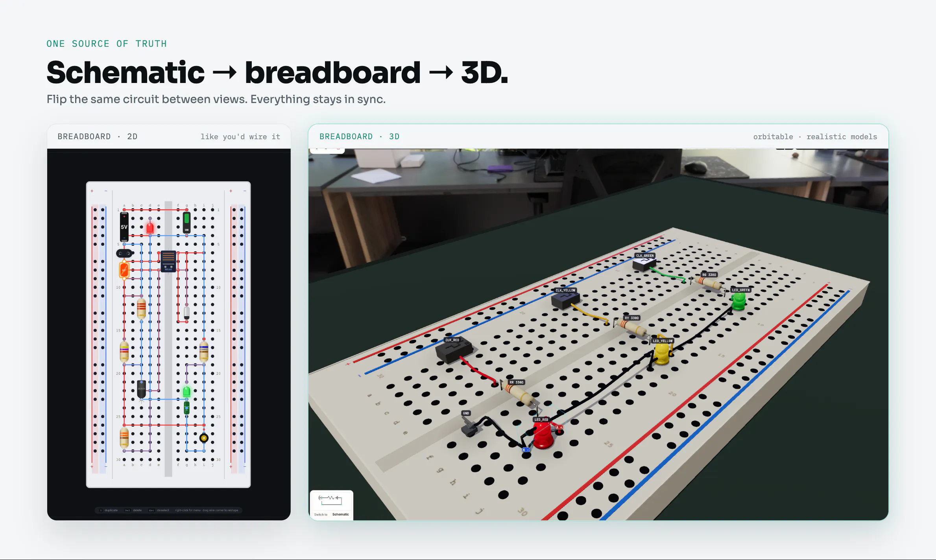The width and height of the screenshot is (936, 560).
Task: Click the CLK_RED label in 3D view
Action: (452, 340)
